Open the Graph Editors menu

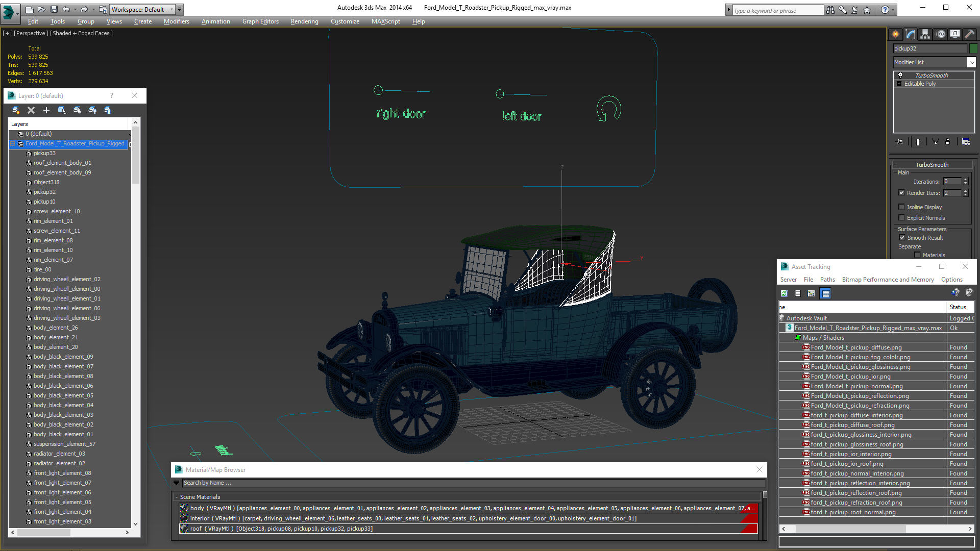[260, 21]
